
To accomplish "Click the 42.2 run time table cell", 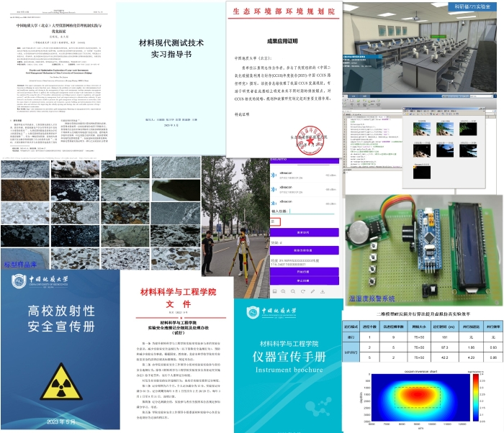I will click(444, 357).
